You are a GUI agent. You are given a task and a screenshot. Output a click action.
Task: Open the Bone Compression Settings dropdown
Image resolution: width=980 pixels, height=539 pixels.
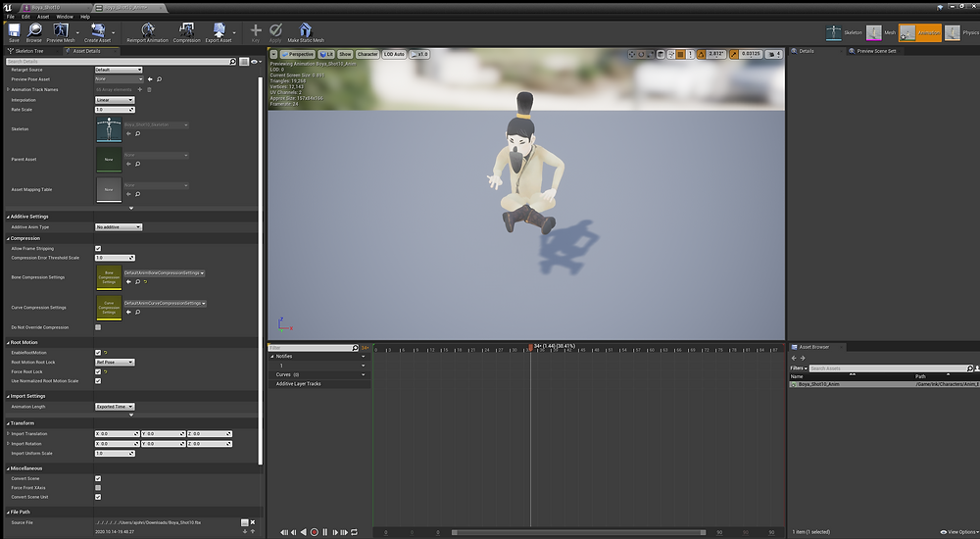164,273
